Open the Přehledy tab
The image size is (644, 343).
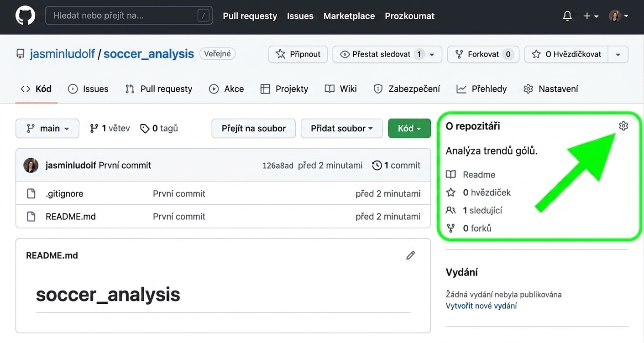[482, 89]
